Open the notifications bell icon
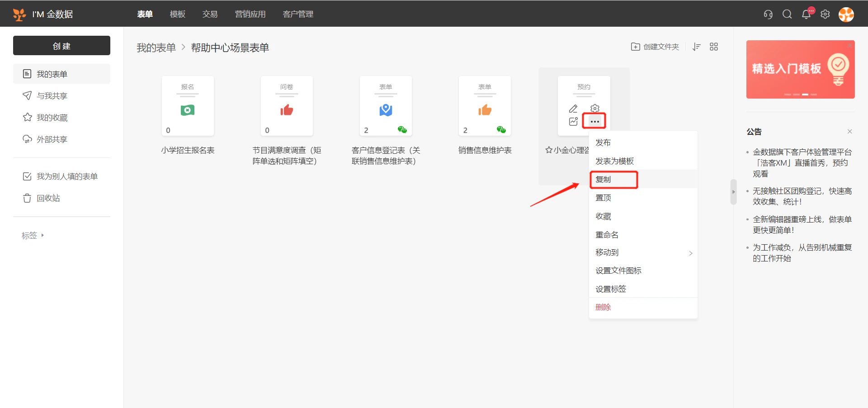 click(x=806, y=14)
